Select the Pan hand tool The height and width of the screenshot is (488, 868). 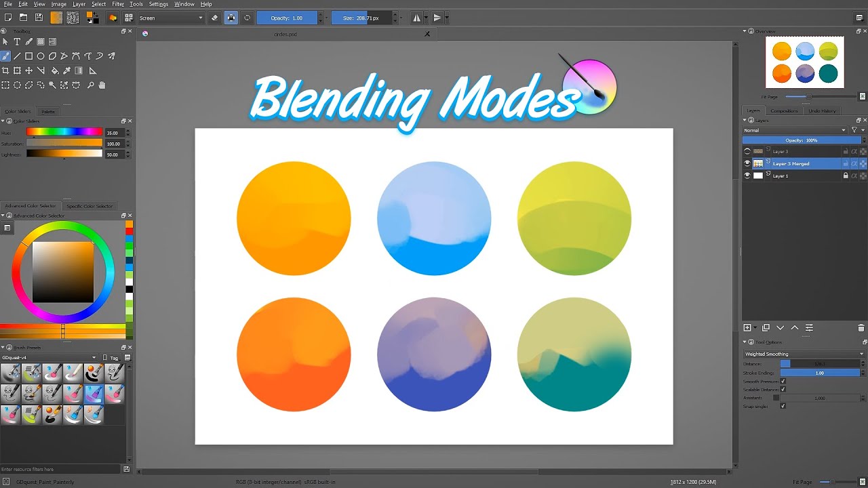102,85
